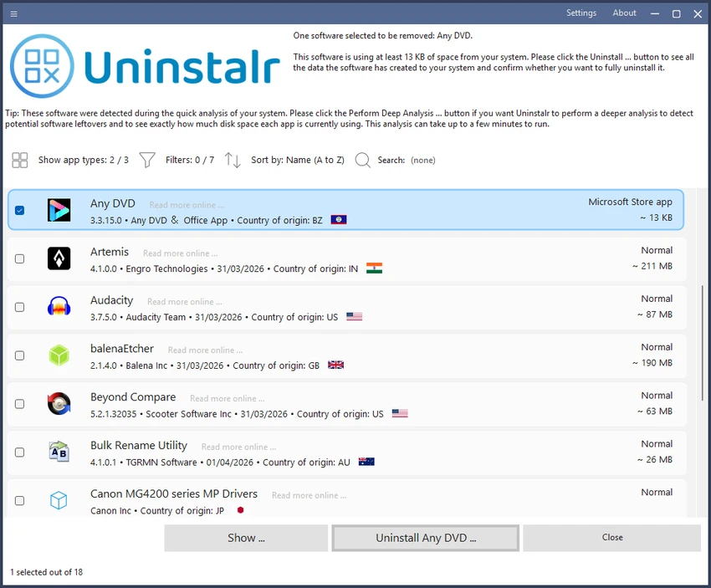Click the 1 selected out of 18 status
Viewport: 711px width, 588px height.
click(x=46, y=572)
